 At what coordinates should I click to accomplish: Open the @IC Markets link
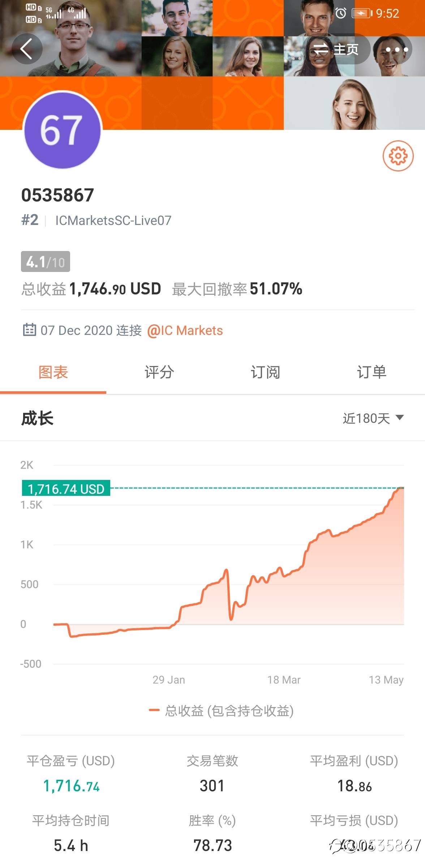click(185, 331)
